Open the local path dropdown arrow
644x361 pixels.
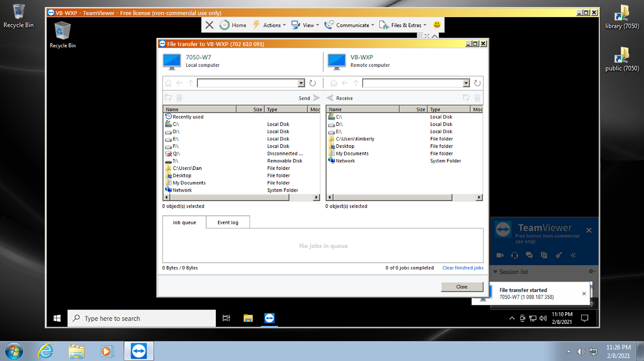301,83
